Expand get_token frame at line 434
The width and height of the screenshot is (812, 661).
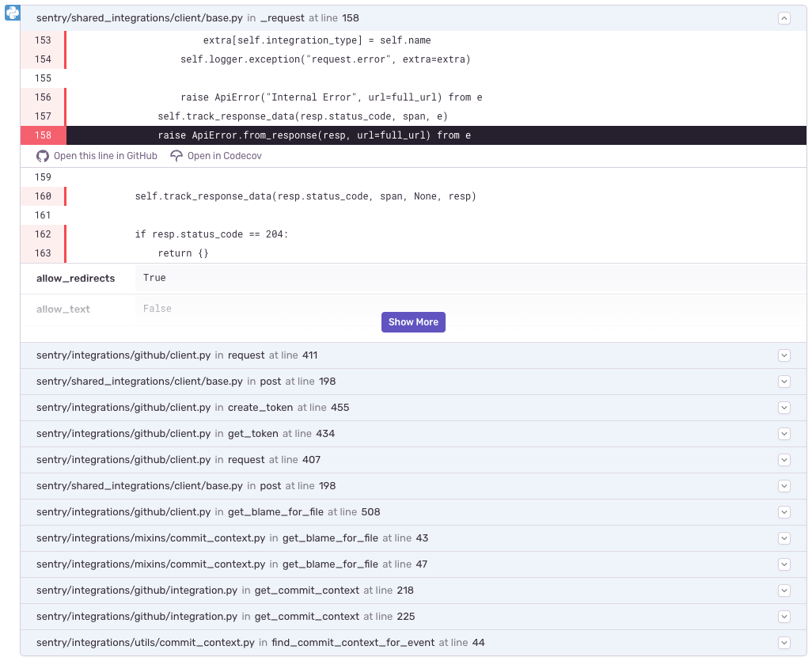coord(784,434)
